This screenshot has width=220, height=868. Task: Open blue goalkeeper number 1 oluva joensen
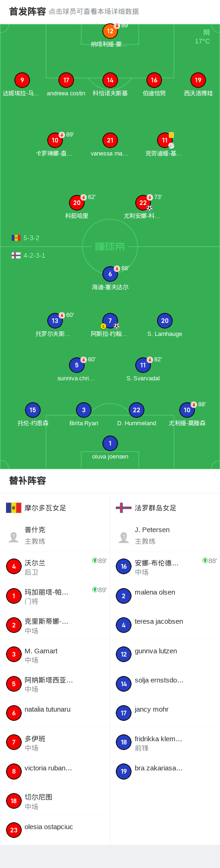click(110, 443)
